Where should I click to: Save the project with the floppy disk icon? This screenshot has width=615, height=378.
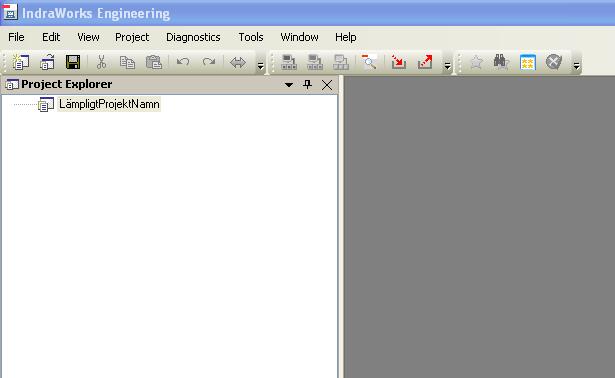73,62
